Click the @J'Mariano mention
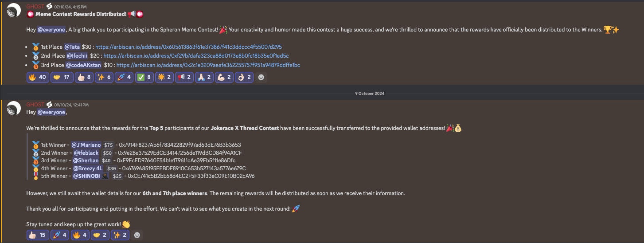 [x=86, y=145]
